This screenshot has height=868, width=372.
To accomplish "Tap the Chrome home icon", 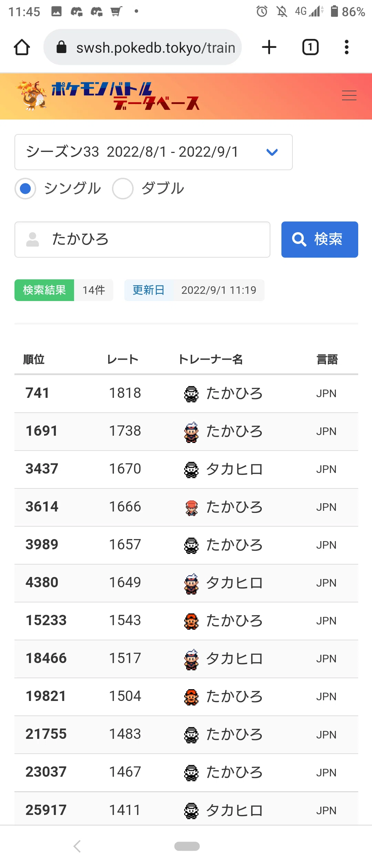I will 22,47.
